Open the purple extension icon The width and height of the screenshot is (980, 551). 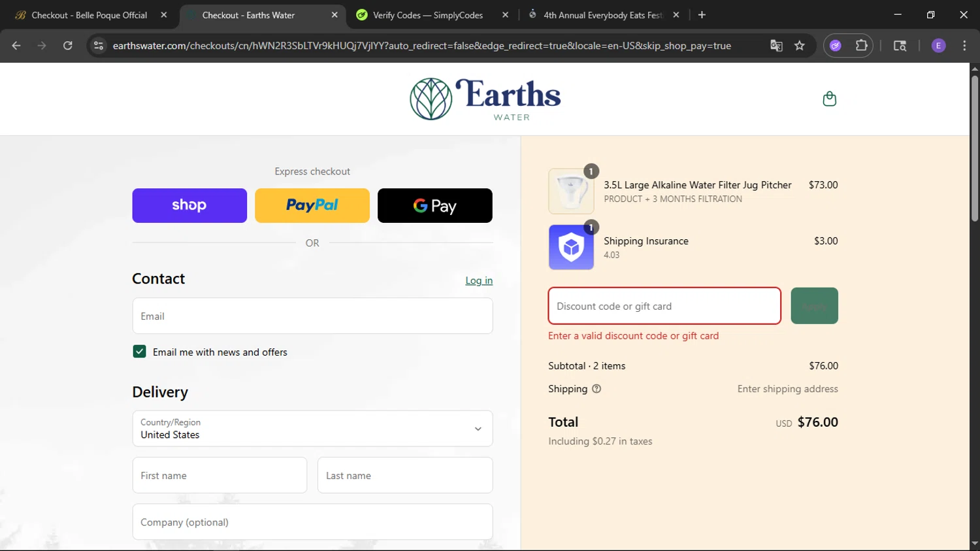pos(836,46)
